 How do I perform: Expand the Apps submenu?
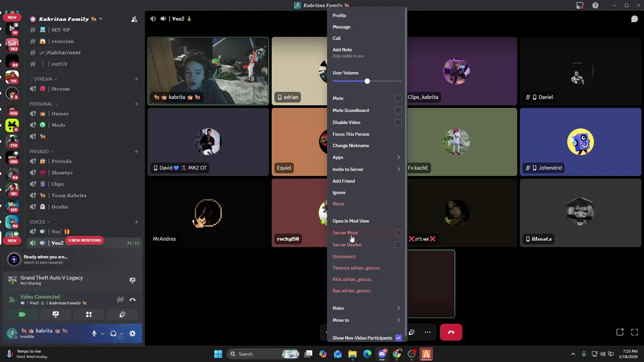pyautogui.click(x=366, y=157)
